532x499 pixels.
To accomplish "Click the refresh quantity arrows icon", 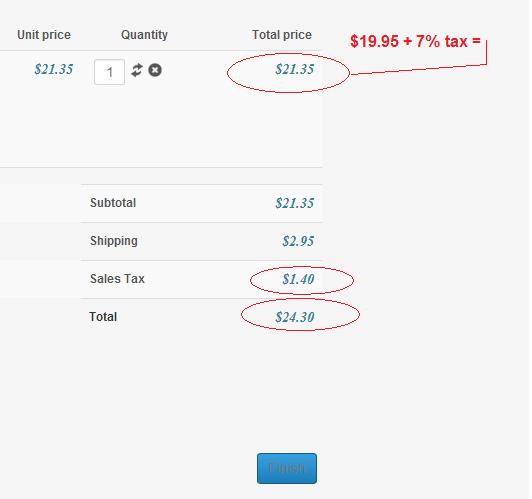I will 137,70.
